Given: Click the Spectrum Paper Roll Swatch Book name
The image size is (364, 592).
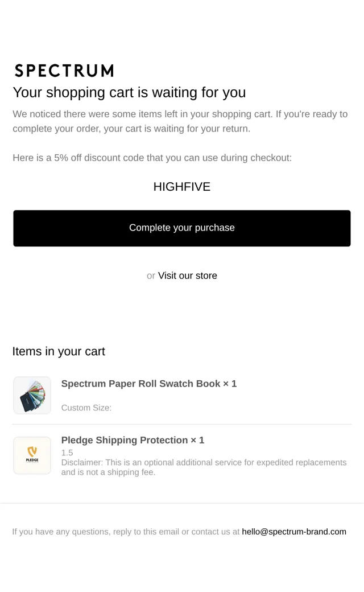Looking at the screenshot, I should 140,384.
